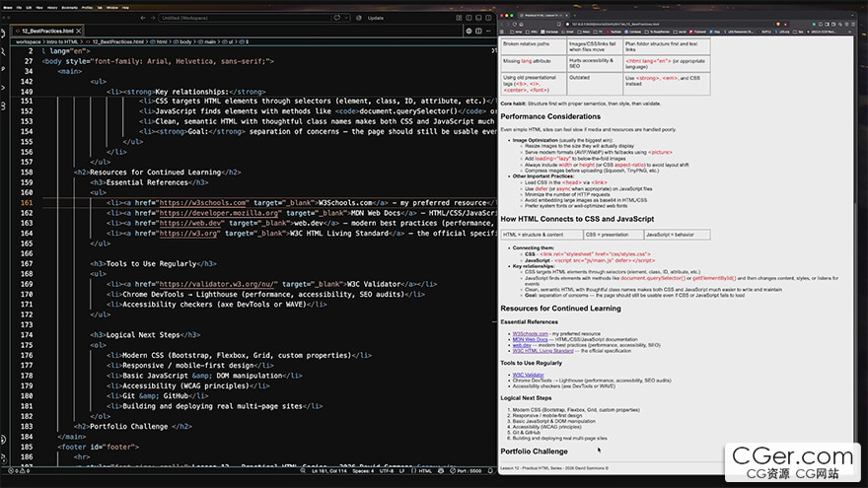Close the 12_BestPractices.html editor tab

[x=79, y=31]
